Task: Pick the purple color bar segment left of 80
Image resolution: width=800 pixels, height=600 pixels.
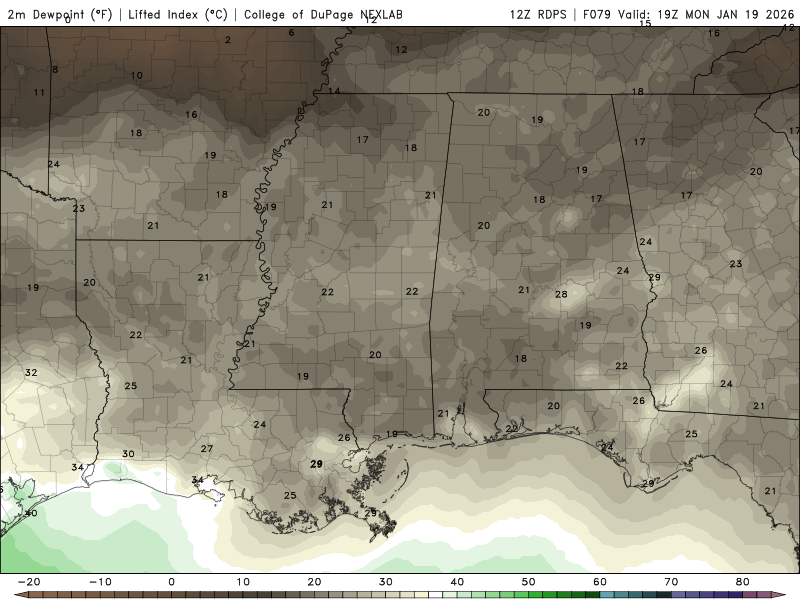Action: [x=735, y=594]
